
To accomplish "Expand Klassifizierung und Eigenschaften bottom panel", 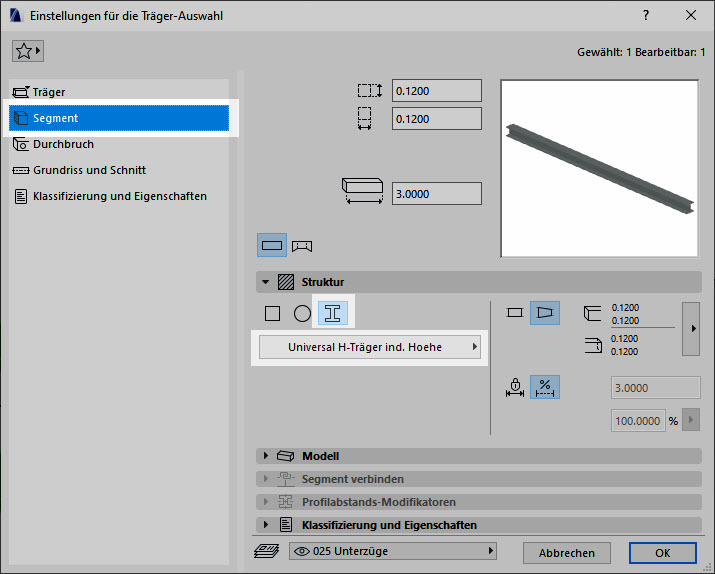I will tap(266, 525).
